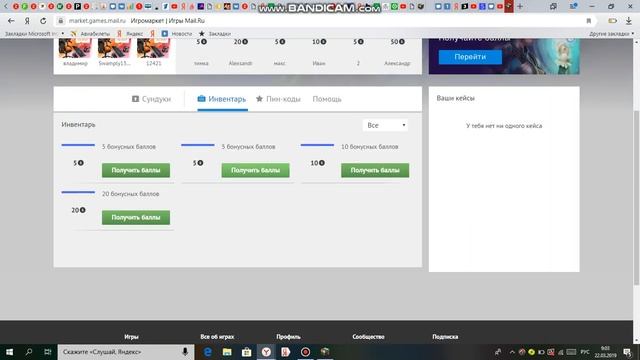Open Microsoft Store from the taskbar
Viewport: 640px width, 360px height.
tap(246, 352)
